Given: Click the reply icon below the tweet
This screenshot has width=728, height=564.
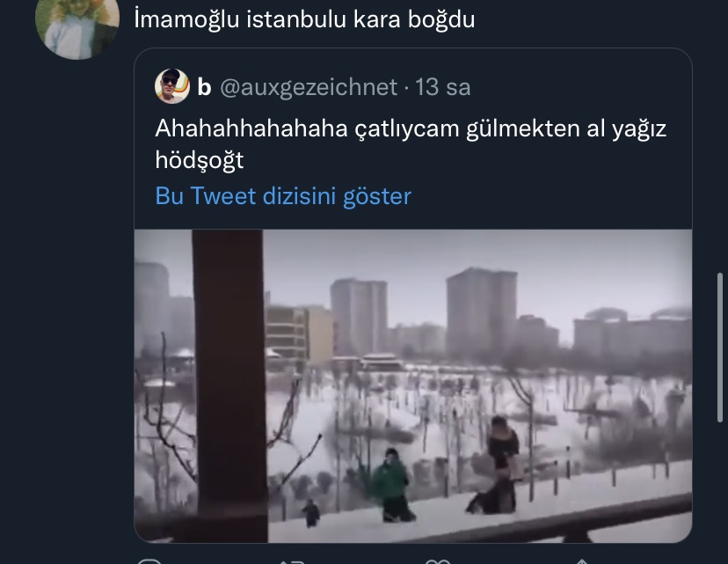Looking at the screenshot, I should (149, 561).
